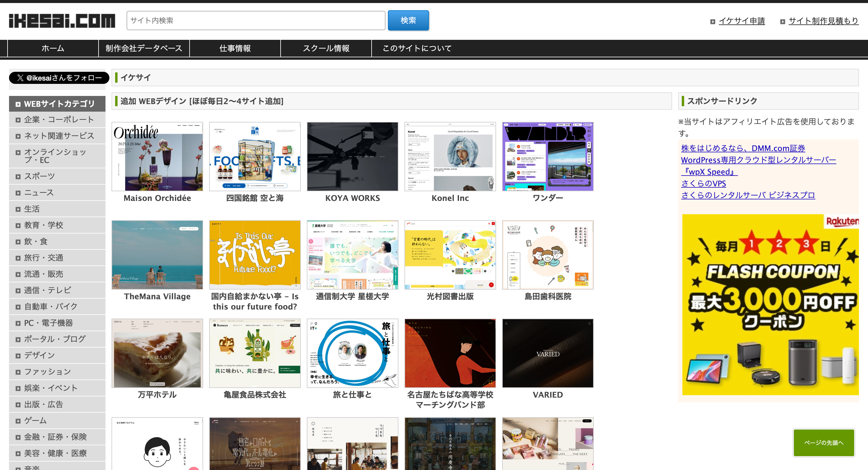Open the サイト制作見積もり link
The height and width of the screenshot is (470, 868).
[823, 21]
